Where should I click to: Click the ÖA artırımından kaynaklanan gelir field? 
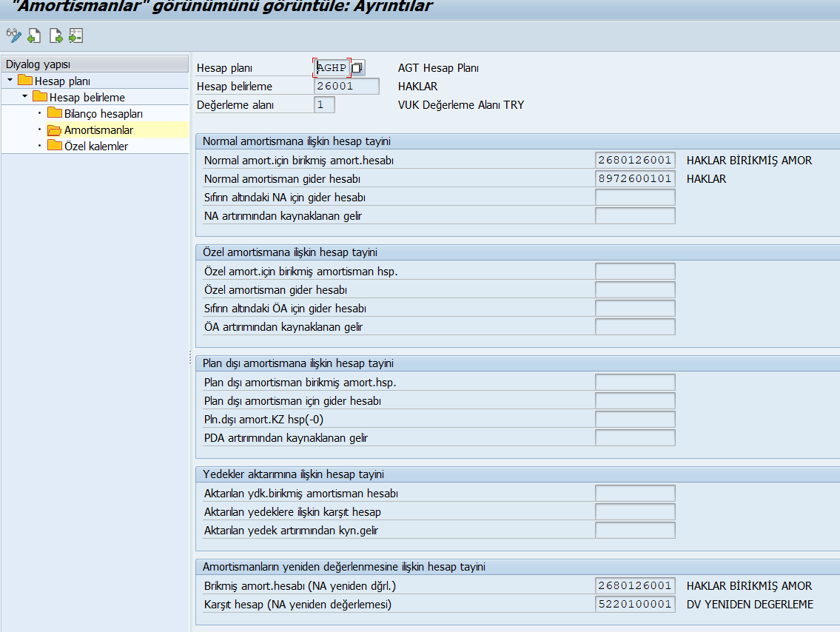point(635,326)
